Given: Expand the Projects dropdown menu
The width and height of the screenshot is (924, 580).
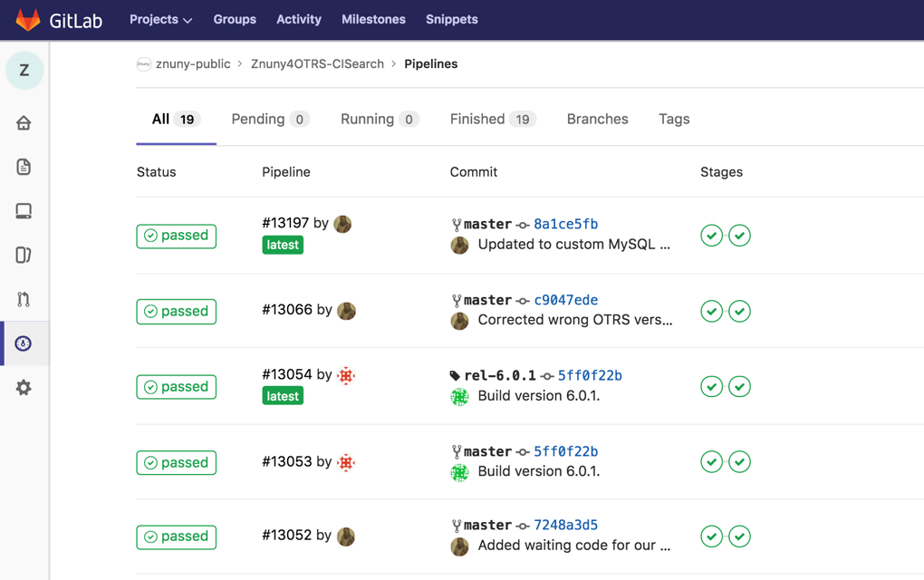Looking at the screenshot, I should point(160,19).
